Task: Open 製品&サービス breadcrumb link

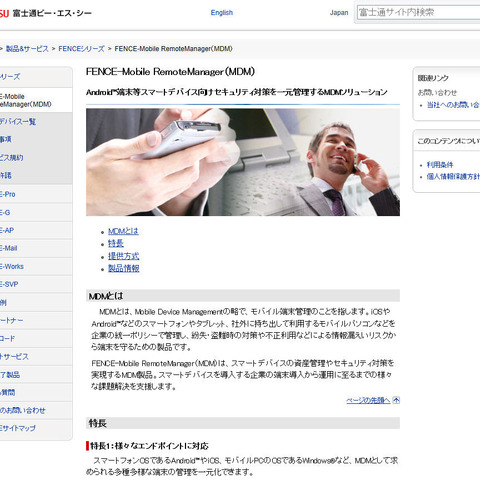Action: 27,49
